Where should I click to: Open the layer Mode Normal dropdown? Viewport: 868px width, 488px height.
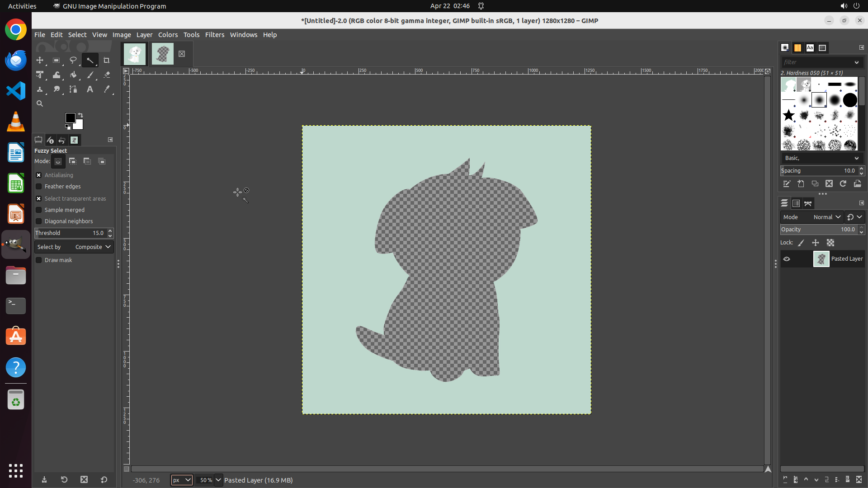826,217
